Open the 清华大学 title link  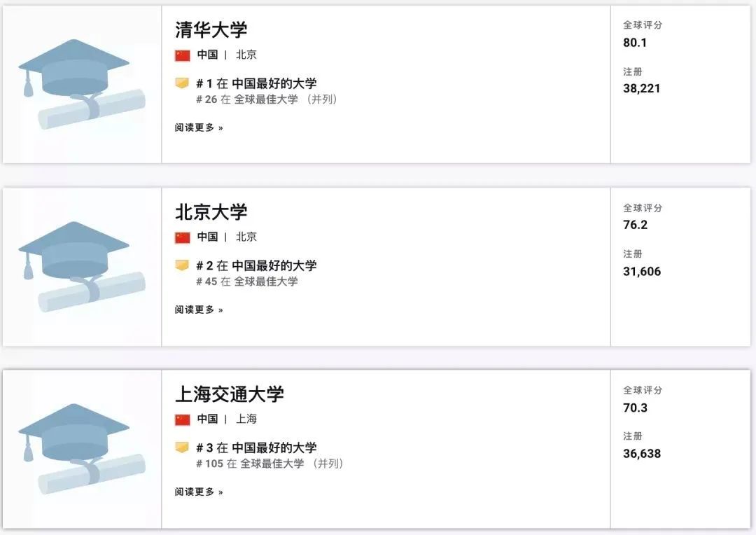[x=211, y=30]
